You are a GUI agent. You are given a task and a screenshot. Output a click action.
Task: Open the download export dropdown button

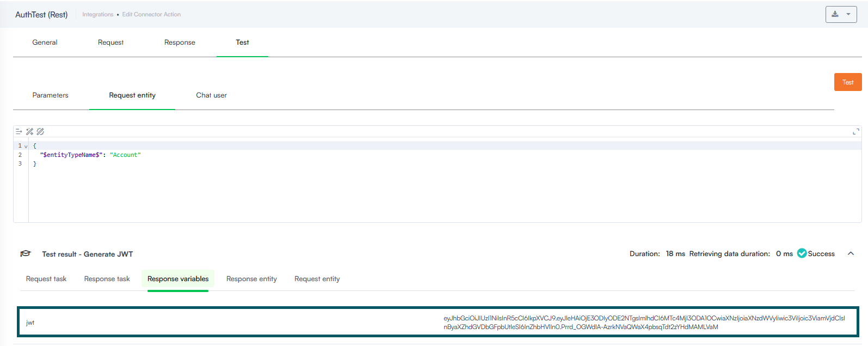pos(841,14)
